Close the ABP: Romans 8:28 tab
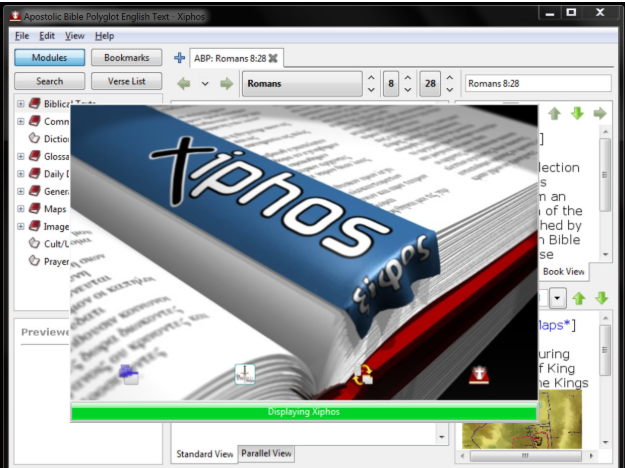625x468 pixels. click(x=273, y=58)
